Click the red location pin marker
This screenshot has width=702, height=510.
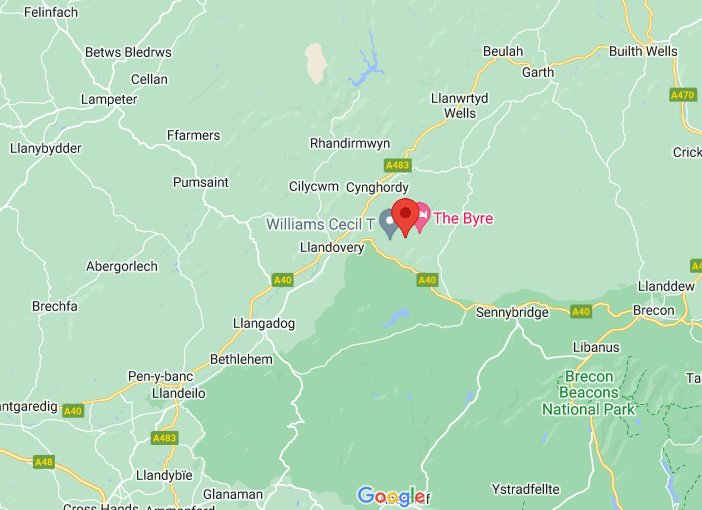[405, 217]
